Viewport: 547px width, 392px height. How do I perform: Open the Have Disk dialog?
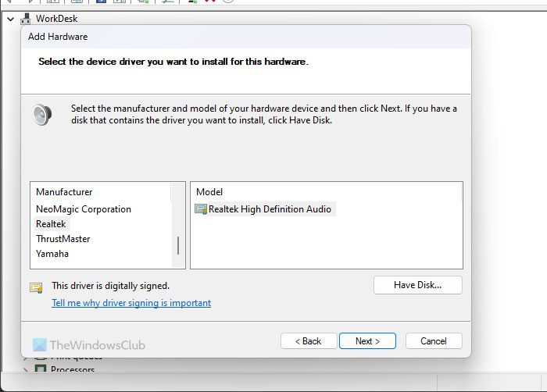417,285
